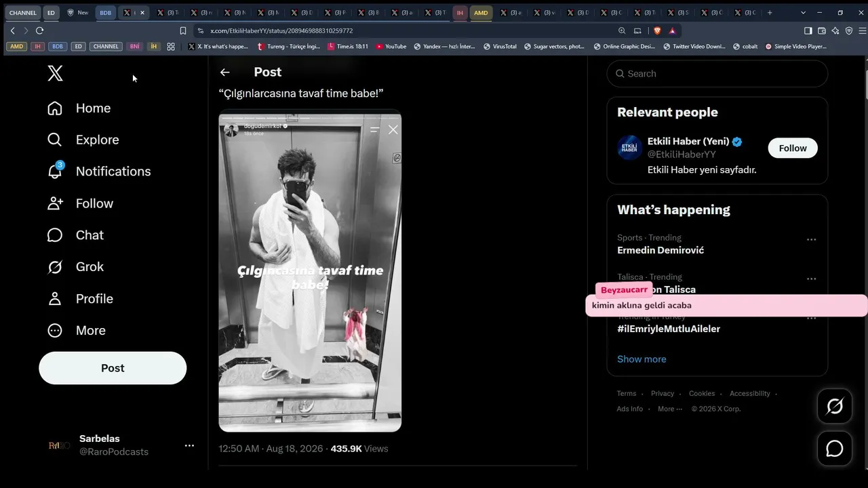Viewport: 868px width, 488px height.
Task: Open the Ads info footer link
Action: pyautogui.click(x=630, y=409)
